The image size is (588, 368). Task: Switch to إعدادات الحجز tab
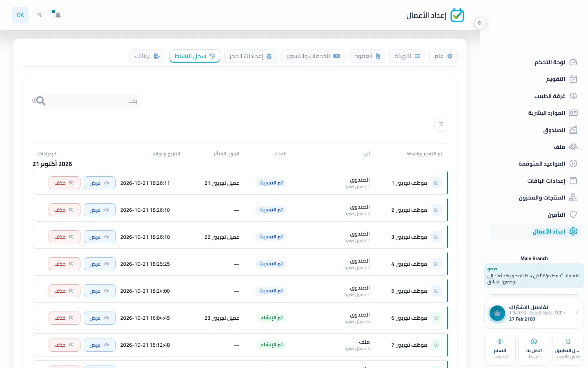(x=250, y=56)
